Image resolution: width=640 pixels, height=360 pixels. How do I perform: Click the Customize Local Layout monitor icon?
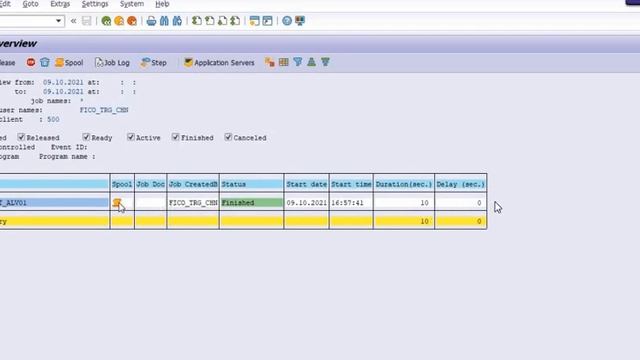coord(300,21)
